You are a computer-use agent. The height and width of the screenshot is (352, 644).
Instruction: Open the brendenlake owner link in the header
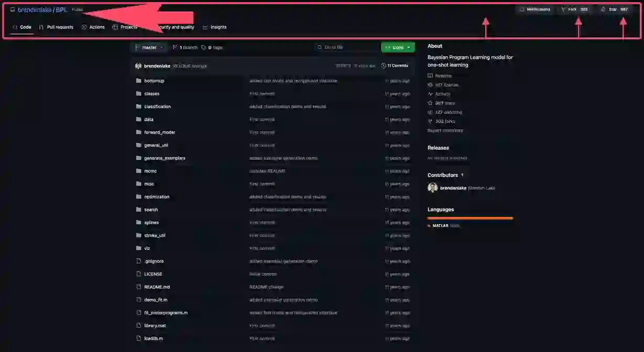(x=35, y=9)
